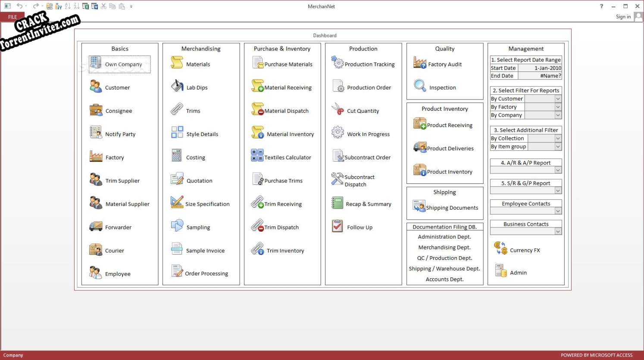Open the Administration Dept. filing section
The height and width of the screenshot is (360, 644).
444,236
